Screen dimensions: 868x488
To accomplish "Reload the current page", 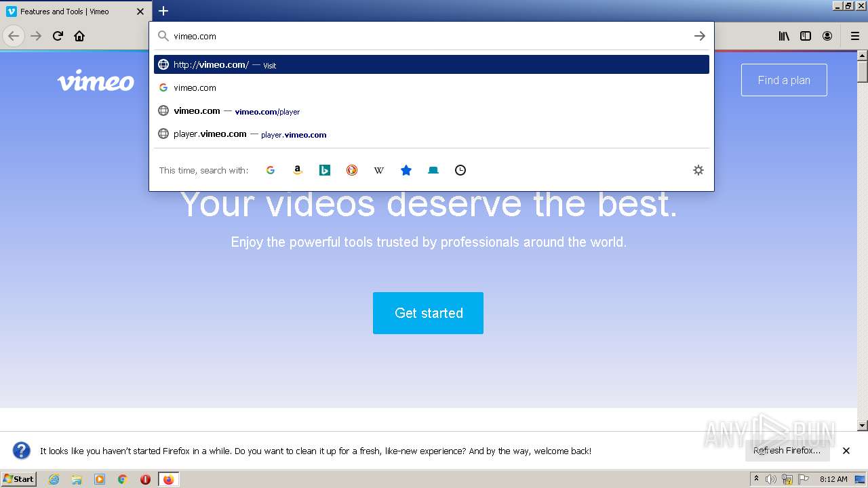I will coord(58,36).
